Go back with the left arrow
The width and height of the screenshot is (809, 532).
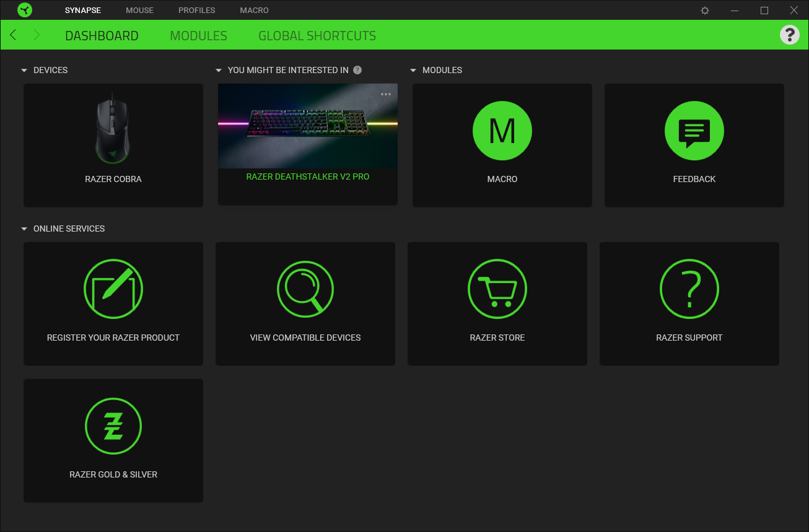(13, 35)
